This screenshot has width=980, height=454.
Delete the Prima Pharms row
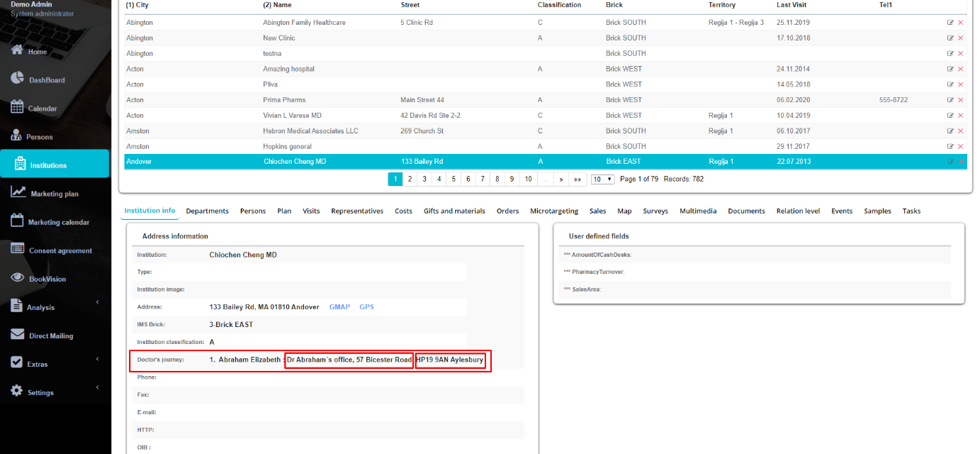pyautogui.click(x=961, y=100)
